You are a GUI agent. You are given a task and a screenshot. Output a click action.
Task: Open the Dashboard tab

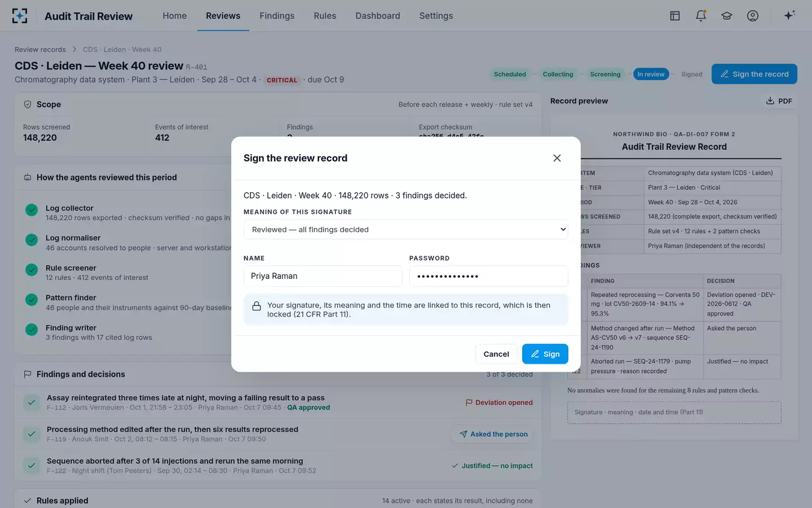tap(378, 16)
